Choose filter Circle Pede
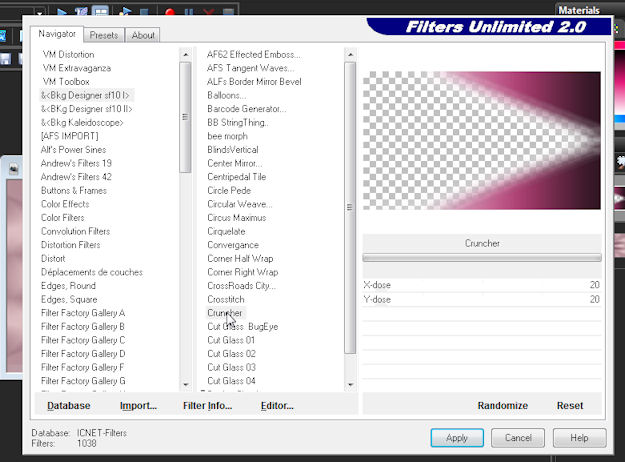 tap(229, 191)
